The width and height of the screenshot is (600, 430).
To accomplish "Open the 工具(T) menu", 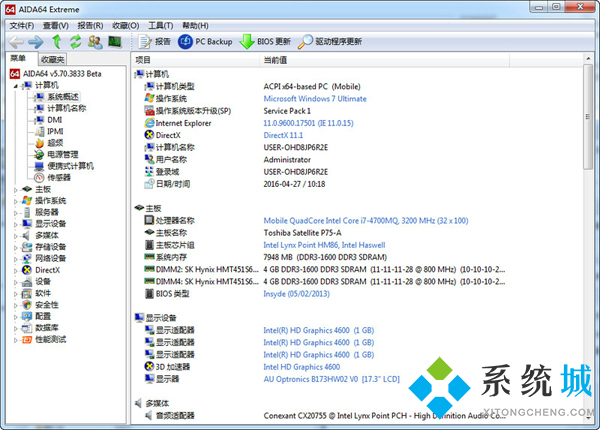I will (x=161, y=26).
